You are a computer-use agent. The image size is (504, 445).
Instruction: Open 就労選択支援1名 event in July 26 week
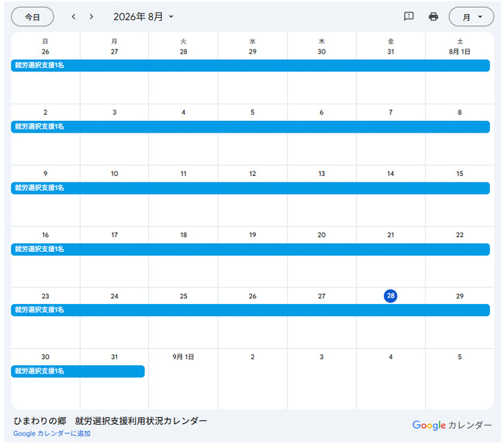tap(250, 66)
